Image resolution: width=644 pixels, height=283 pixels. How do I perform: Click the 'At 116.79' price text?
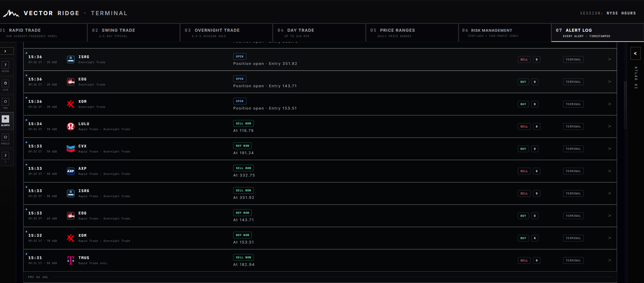(x=243, y=131)
